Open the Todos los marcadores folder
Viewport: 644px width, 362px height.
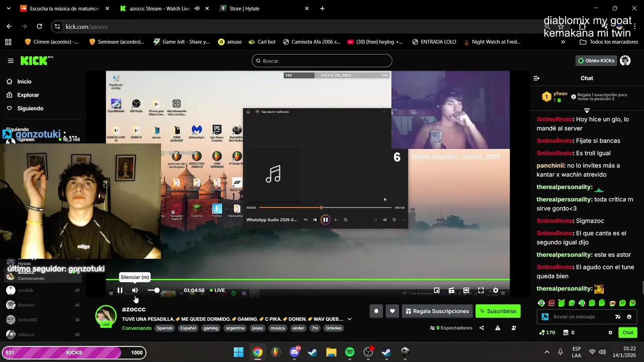pyautogui.click(x=609, y=42)
